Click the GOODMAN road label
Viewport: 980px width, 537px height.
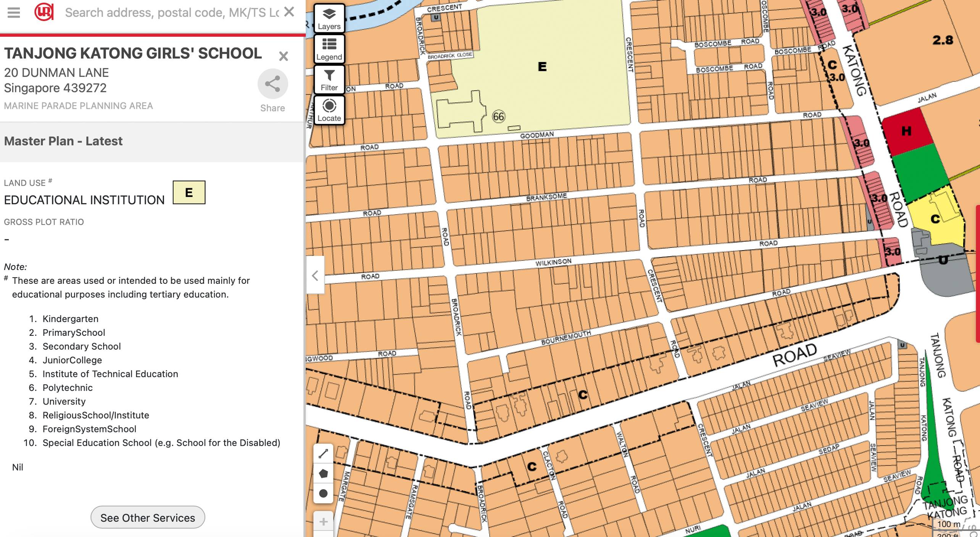point(537,135)
